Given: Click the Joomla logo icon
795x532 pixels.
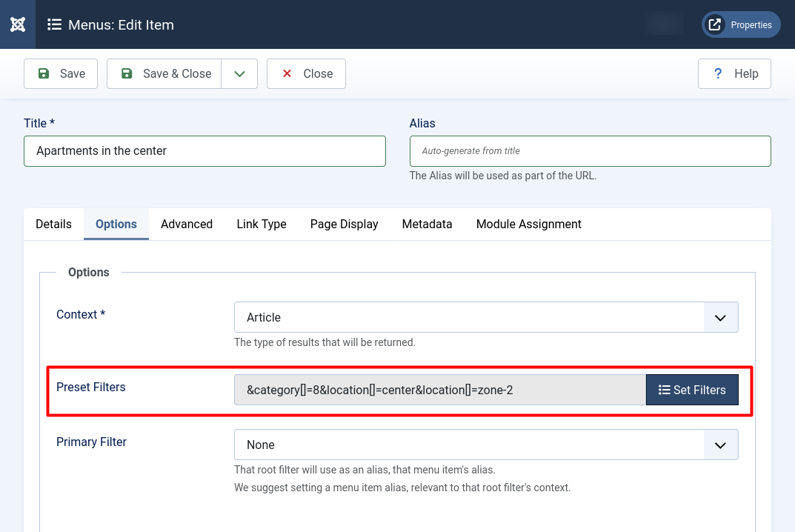Looking at the screenshot, I should click(x=18, y=24).
